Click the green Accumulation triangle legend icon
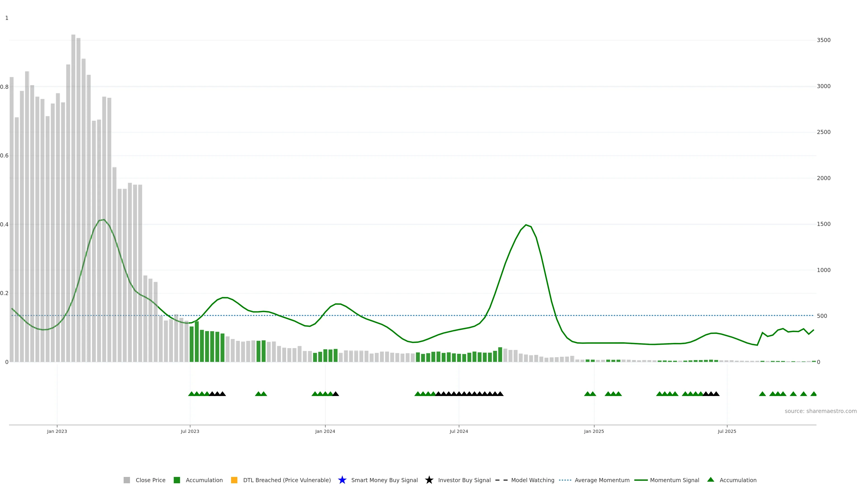Image resolution: width=868 pixels, height=488 pixels. pos(711,480)
